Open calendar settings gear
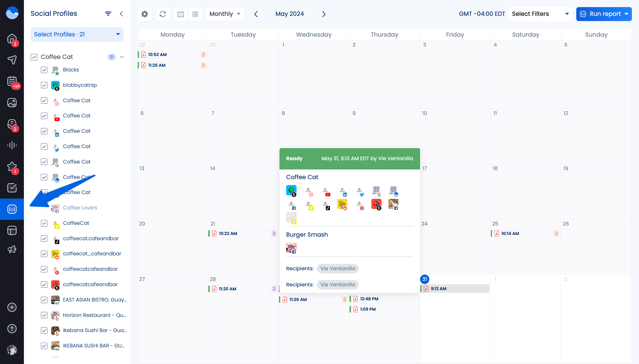639x364 pixels. tap(145, 14)
